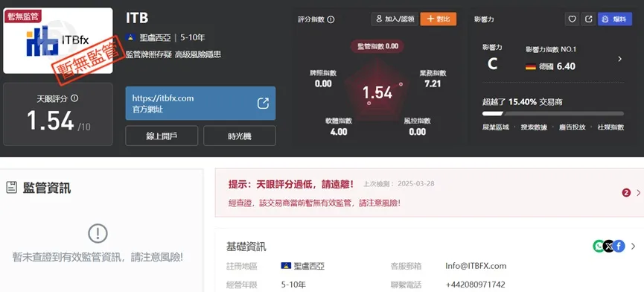Viewport: 644px width, 292px height.
Task: Click the red badge showing 2
Action: (x=626, y=193)
